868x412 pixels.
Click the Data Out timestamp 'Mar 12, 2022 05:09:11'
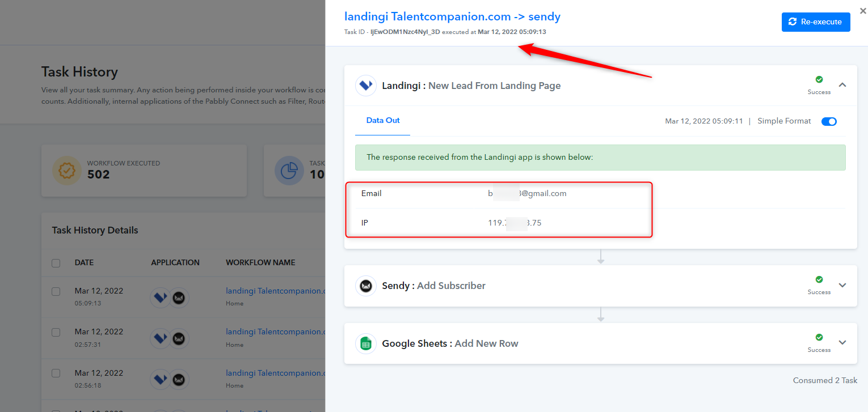point(704,121)
